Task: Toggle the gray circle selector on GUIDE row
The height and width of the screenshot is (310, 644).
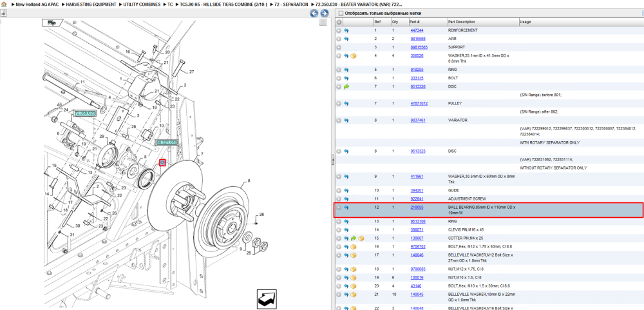Action: pos(339,191)
